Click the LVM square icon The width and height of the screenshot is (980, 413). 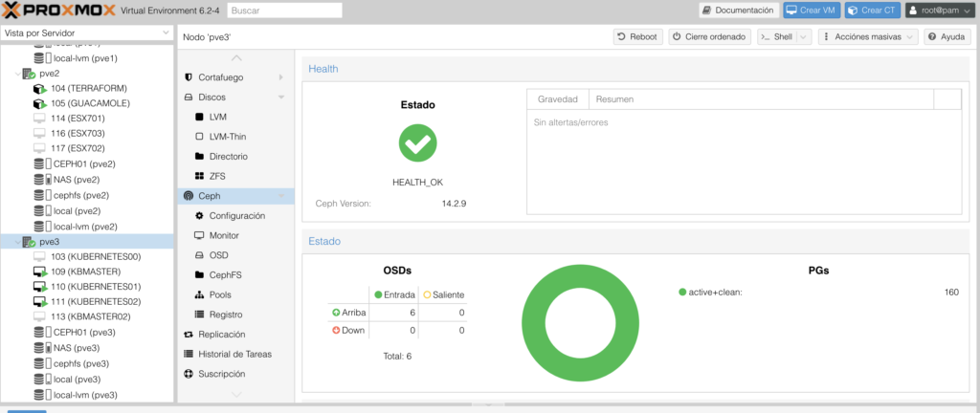[x=199, y=117]
